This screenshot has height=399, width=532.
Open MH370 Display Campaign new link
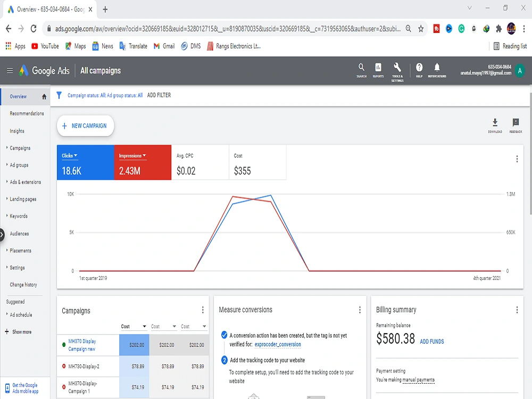[82, 345]
